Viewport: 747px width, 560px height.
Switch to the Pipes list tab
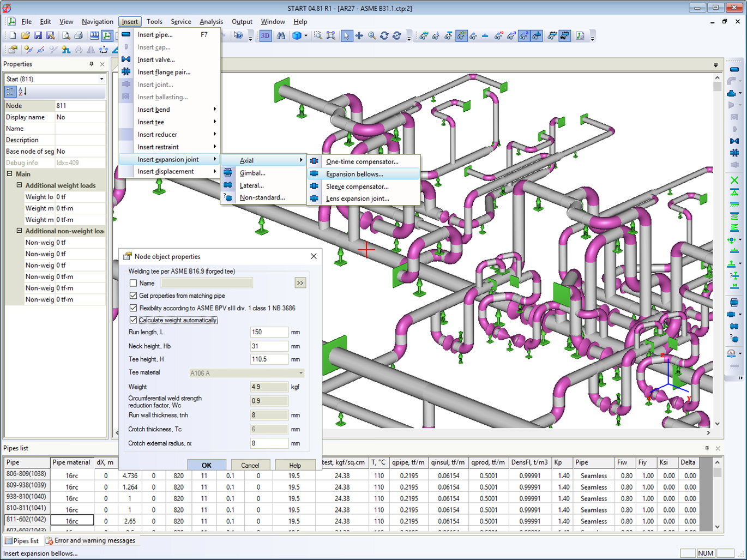[22, 541]
